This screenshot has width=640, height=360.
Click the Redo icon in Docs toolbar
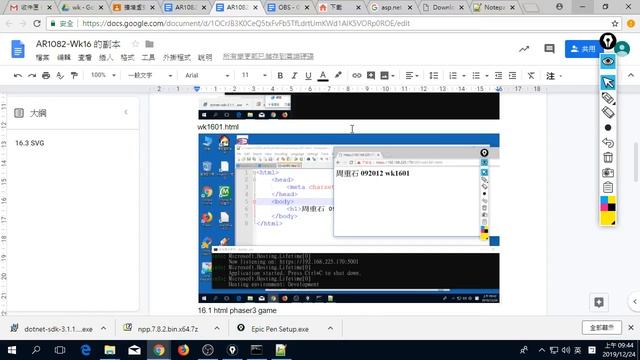(32, 76)
